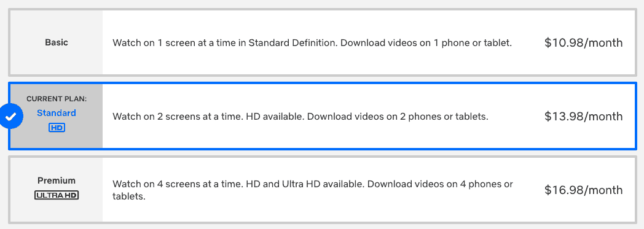This screenshot has height=229, width=644.
Task: Click the CURRENT PLAN label
Action: click(x=57, y=99)
